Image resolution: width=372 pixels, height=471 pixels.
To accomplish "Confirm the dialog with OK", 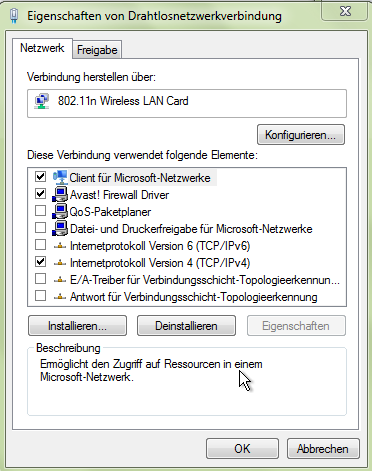I will pyautogui.click(x=242, y=449).
